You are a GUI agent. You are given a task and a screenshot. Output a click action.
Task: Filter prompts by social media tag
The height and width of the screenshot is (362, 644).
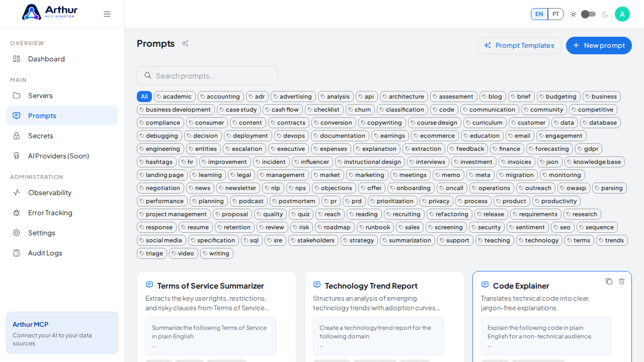pos(162,240)
